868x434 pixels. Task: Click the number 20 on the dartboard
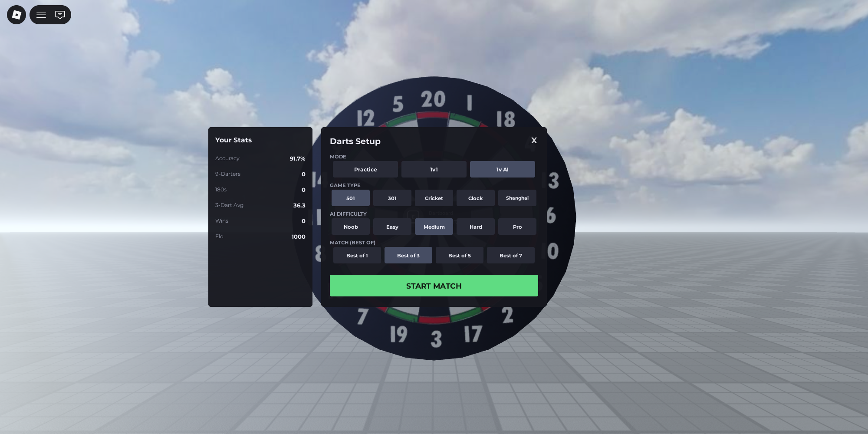(433, 99)
